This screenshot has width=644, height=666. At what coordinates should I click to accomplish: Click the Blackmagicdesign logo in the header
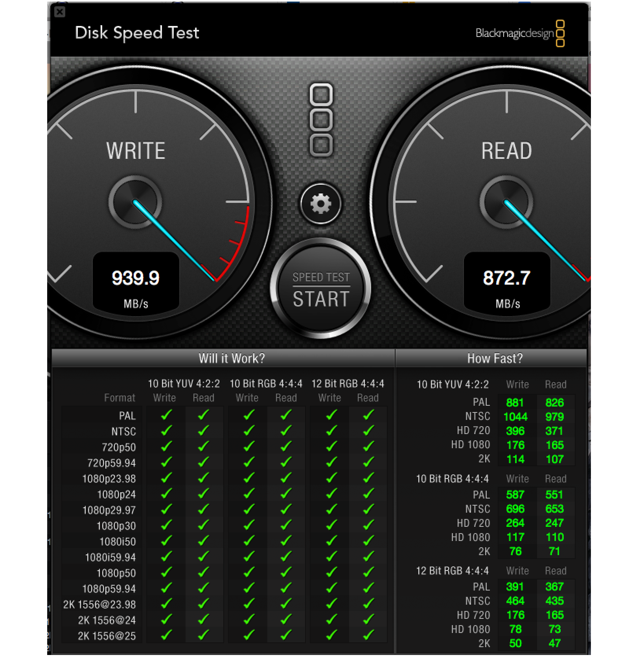coord(520,33)
